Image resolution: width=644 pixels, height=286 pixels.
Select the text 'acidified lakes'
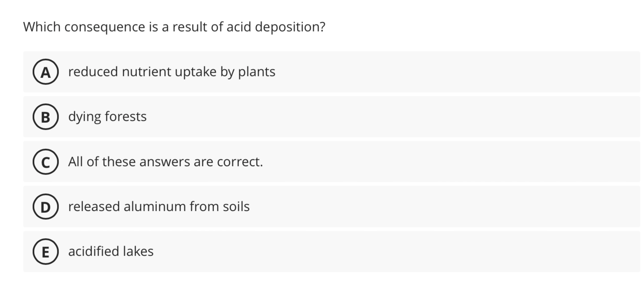coord(111,252)
